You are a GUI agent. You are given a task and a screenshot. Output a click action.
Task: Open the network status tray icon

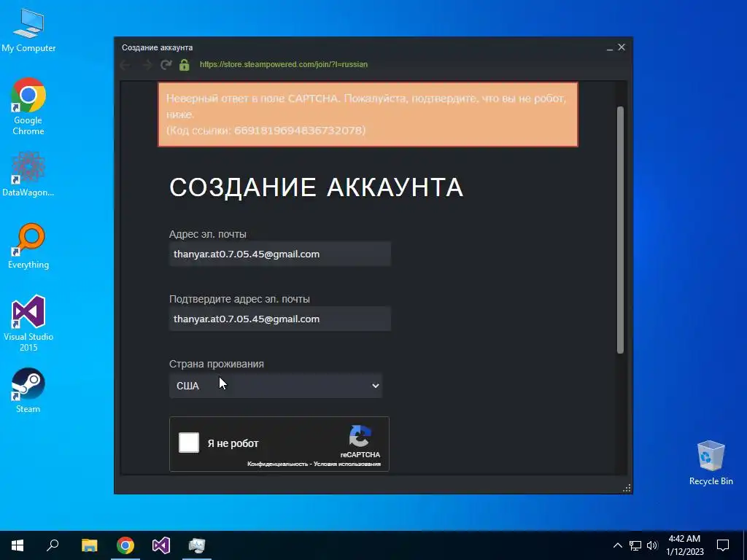pyautogui.click(x=635, y=545)
